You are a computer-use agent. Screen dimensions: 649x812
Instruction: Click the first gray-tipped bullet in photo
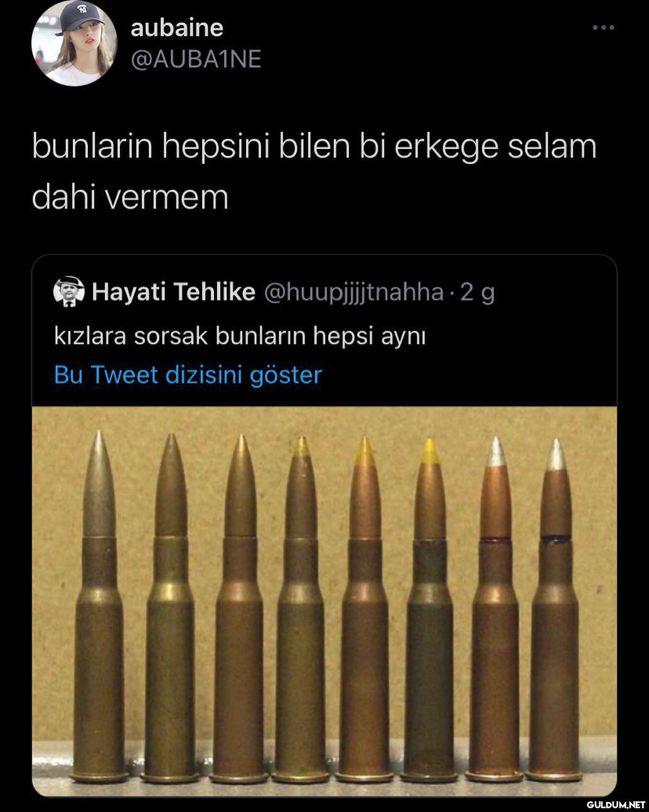[x=99, y=606]
